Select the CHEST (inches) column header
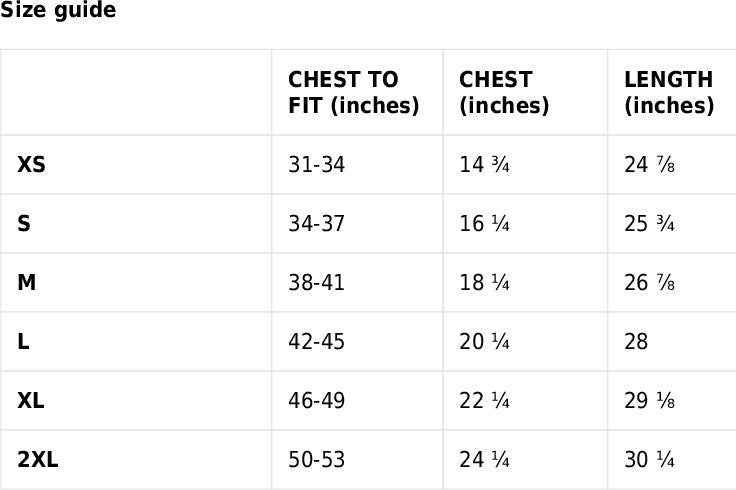 (x=504, y=93)
